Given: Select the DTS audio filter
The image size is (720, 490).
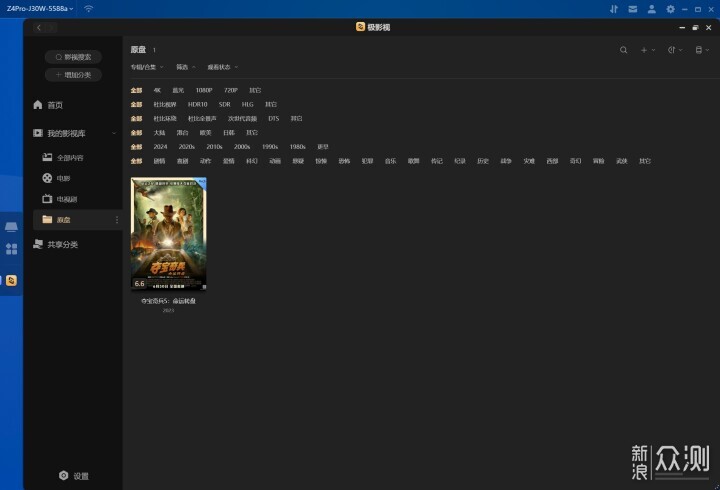Looking at the screenshot, I should pos(274,118).
